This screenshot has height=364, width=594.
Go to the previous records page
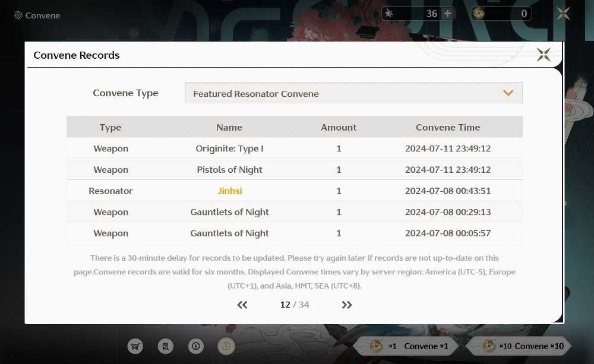pyautogui.click(x=242, y=305)
